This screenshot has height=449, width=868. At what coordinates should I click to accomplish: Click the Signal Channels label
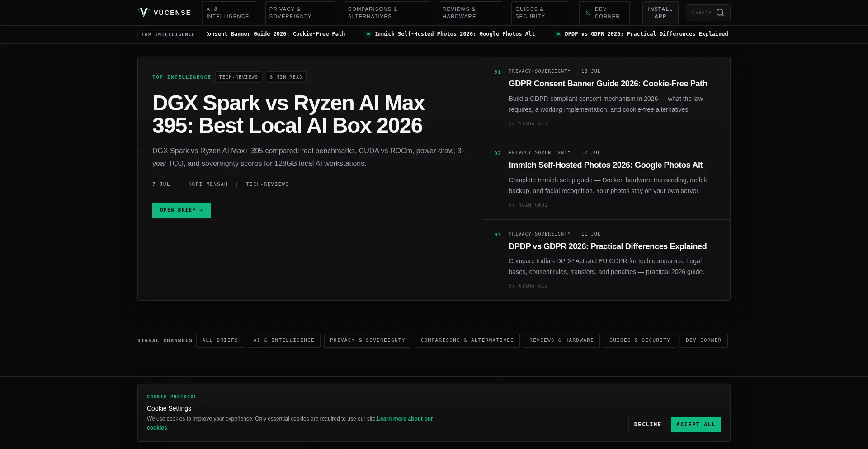[165, 340]
